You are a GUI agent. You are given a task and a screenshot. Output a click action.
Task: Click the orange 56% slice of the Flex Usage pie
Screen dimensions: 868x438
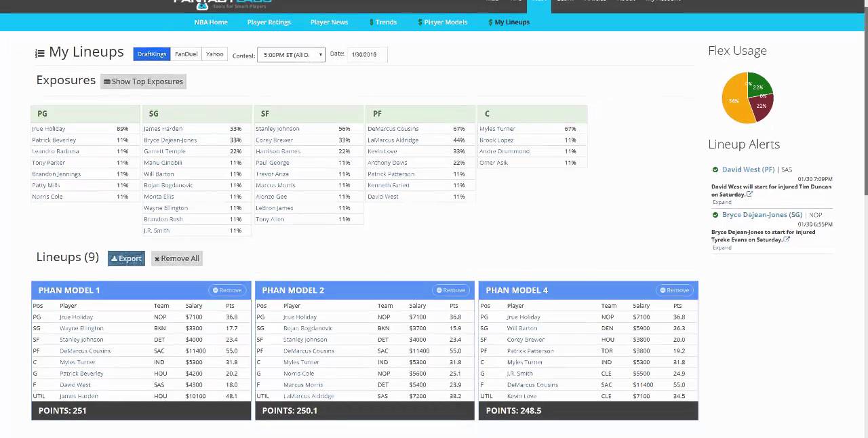pyautogui.click(x=734, y=100)
